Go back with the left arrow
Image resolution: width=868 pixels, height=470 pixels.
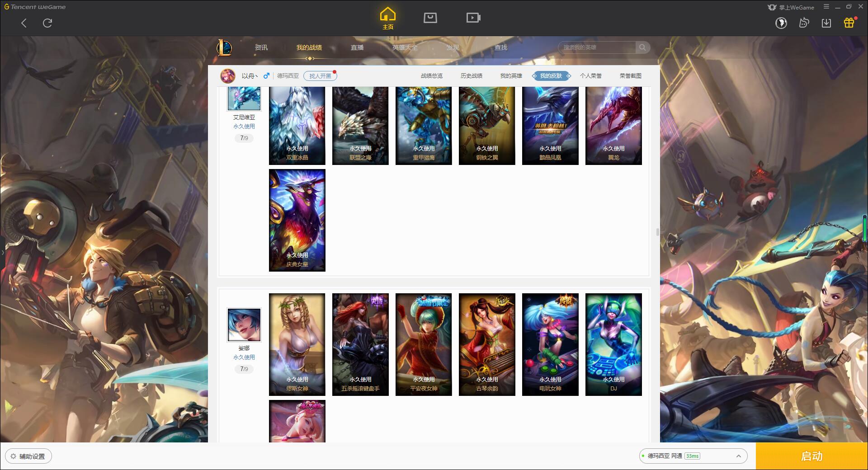coord(24,23)
